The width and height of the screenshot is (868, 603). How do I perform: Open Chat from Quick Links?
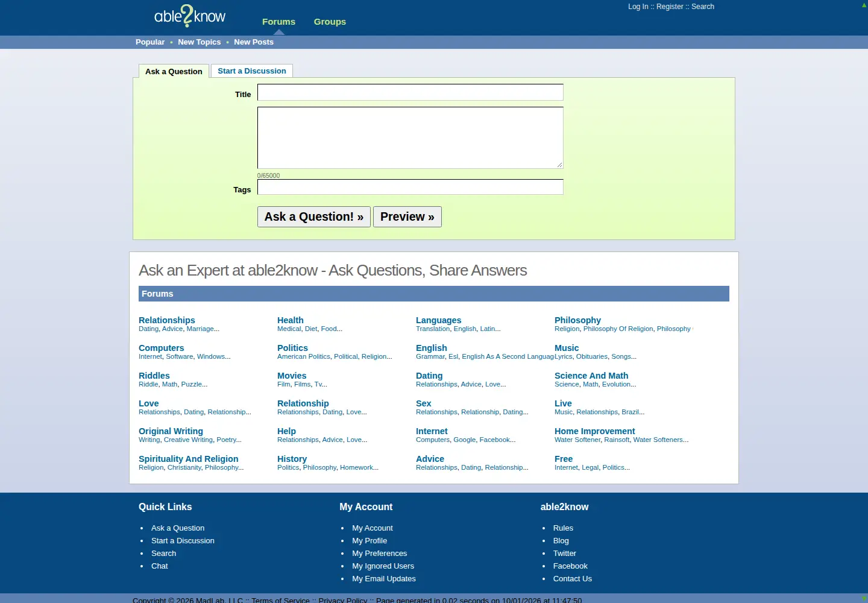tap(160, 566)
